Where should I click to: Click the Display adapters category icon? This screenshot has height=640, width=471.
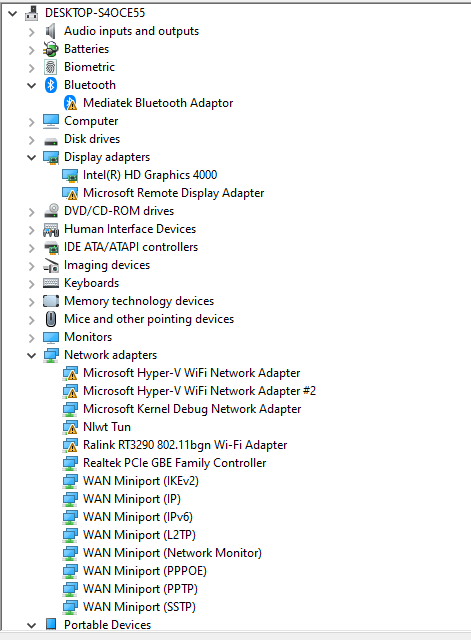(51, 158)
